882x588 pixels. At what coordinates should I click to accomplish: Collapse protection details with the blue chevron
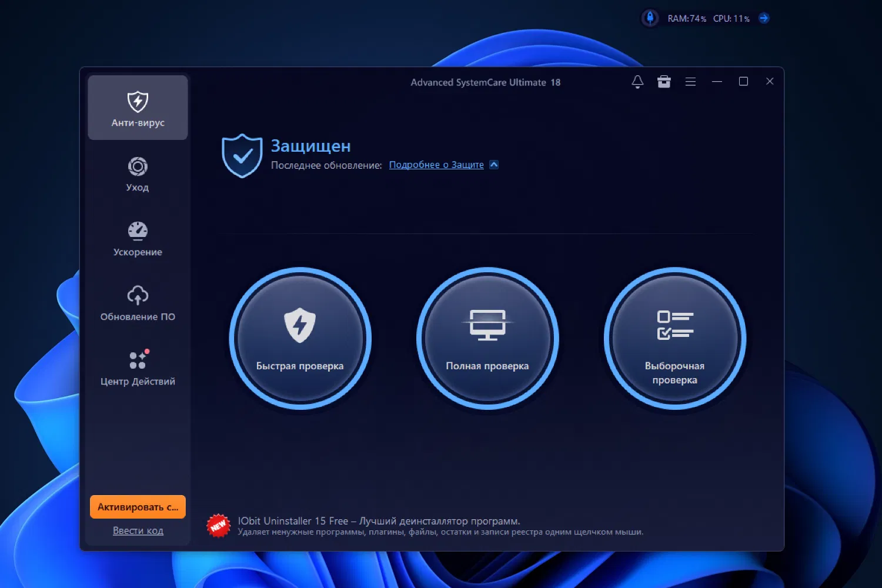click(494, 165)
